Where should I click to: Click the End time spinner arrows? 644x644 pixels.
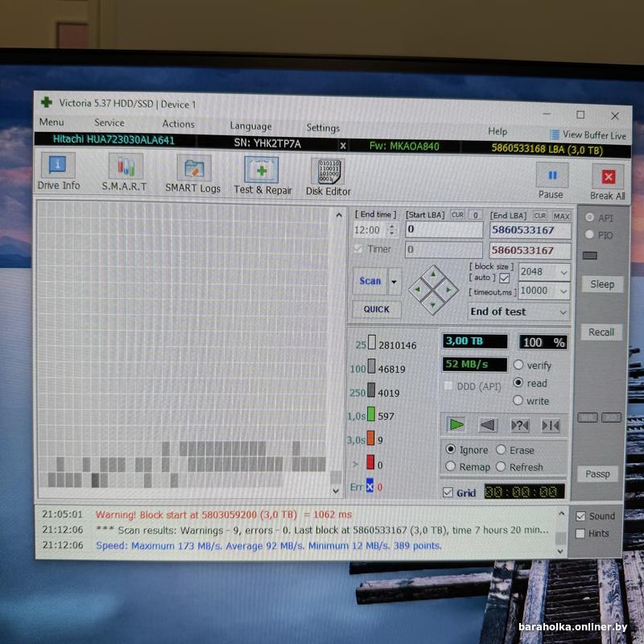point(392,229)
